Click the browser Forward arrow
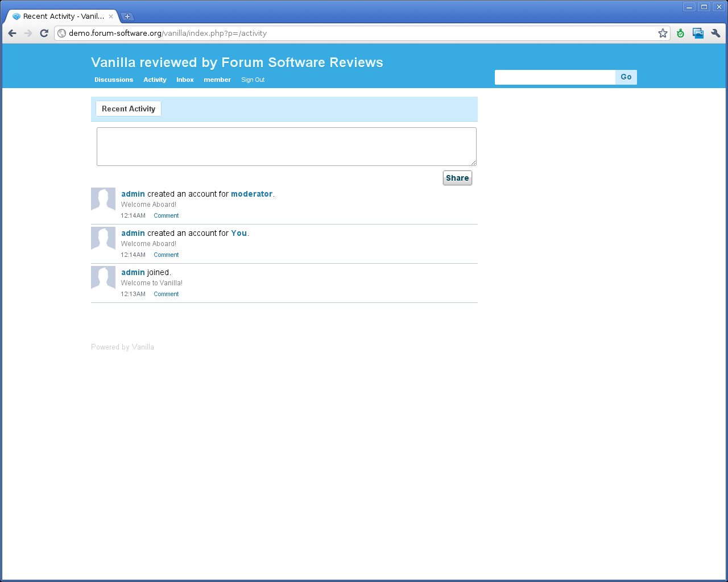The height and width of the screenshot is (582, 728). tap(28, 34)
